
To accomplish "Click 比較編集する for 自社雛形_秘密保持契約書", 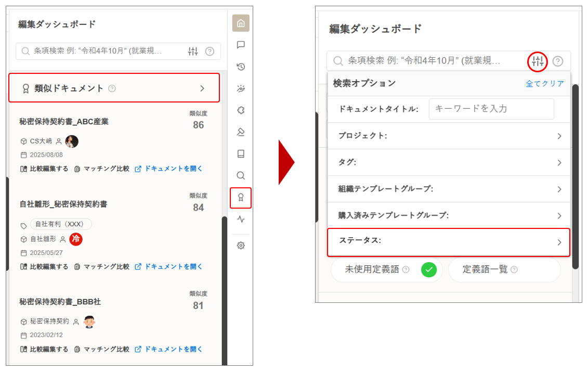I will pyautogui.click(x=44, y=266).
